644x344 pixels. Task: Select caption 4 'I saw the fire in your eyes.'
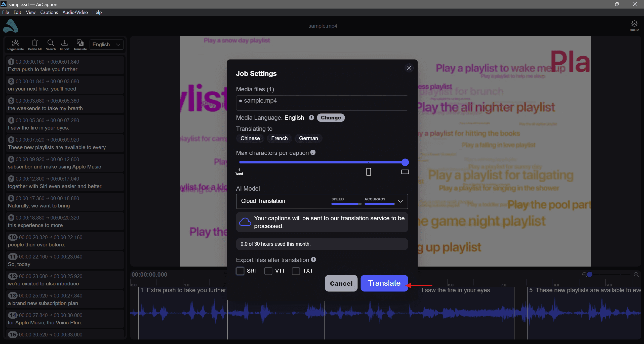[65, 124]
